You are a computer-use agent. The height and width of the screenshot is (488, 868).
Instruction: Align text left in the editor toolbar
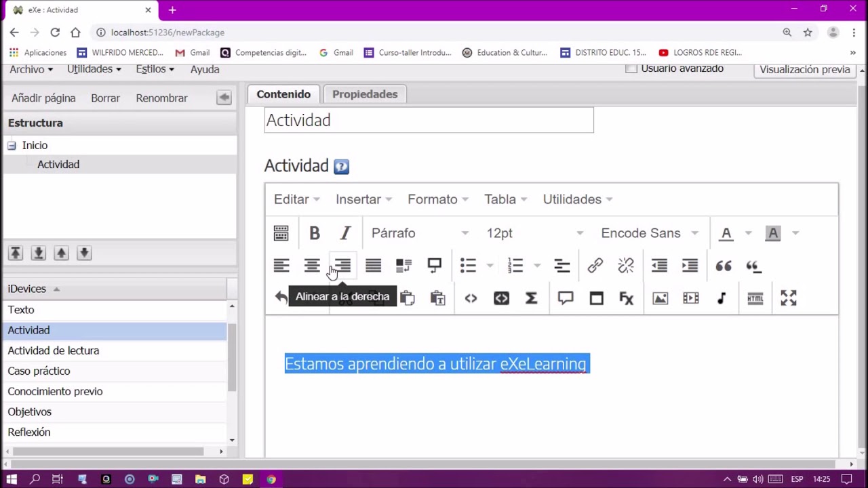[281, 266]
